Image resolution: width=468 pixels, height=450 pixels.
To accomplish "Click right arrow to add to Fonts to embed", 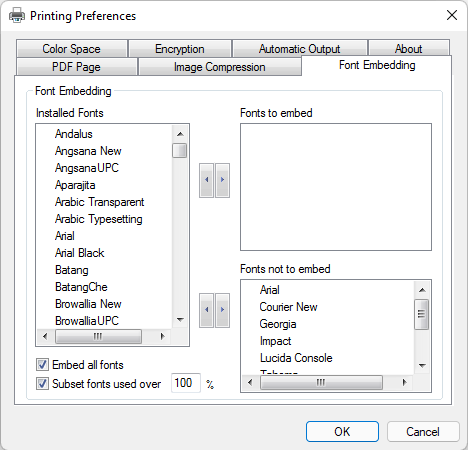I will (x=222, y=180).
